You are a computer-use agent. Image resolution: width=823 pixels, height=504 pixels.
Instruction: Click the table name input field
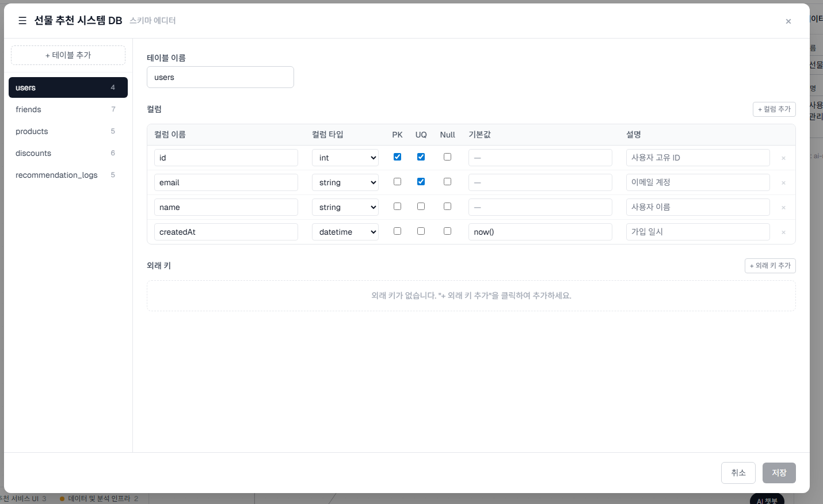[220, 77]
